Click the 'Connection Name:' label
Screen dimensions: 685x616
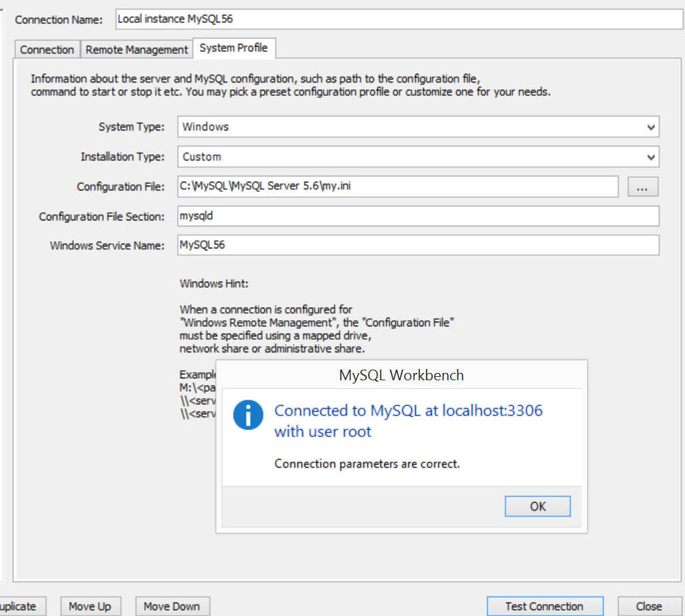tap(59, 20)
